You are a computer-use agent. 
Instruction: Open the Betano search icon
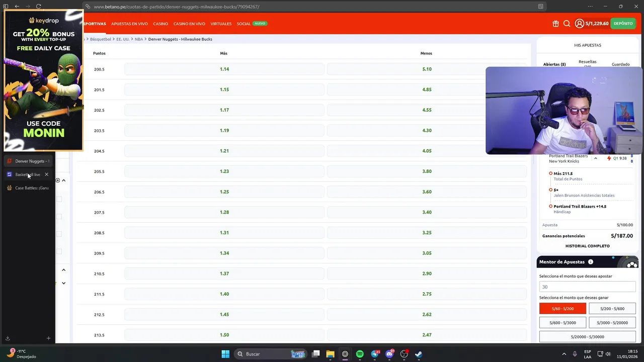pyautogui.click(x=567, y=24)
